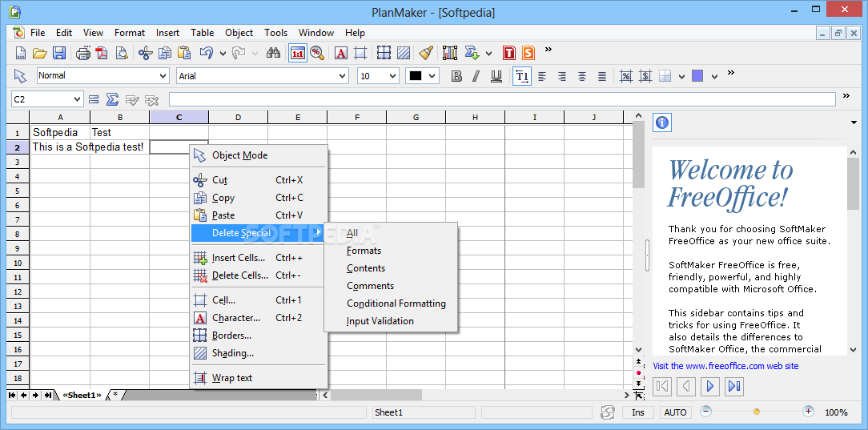Toggle 1:1 actual size view icon
Screen dimensions: 868x430
click(298, 53)
